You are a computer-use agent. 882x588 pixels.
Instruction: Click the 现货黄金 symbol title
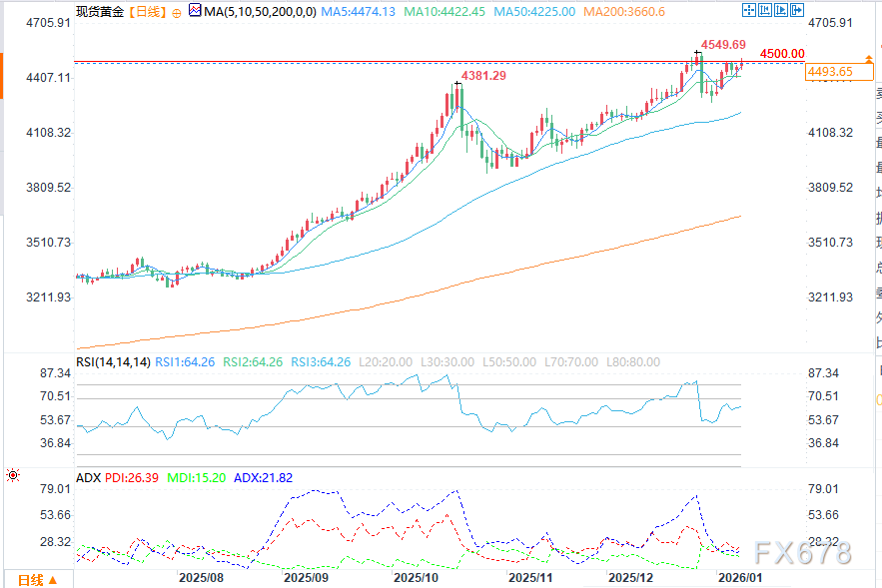coord(101,12)
